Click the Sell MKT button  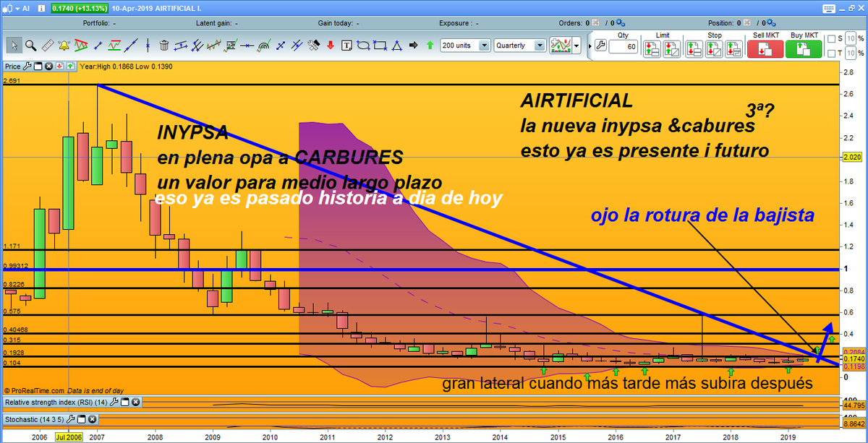[x=765, y=49]
